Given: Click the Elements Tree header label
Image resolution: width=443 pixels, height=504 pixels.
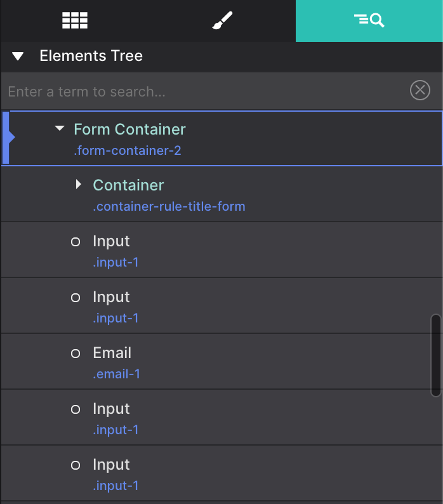Looking at the screenshot, I should tap(91, 56).
